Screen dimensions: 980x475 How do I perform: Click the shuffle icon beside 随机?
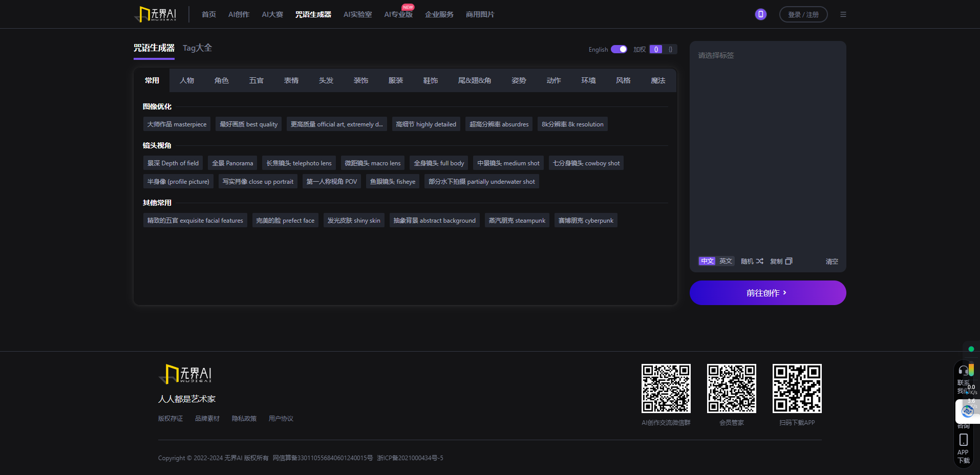[x=761, y=261]
